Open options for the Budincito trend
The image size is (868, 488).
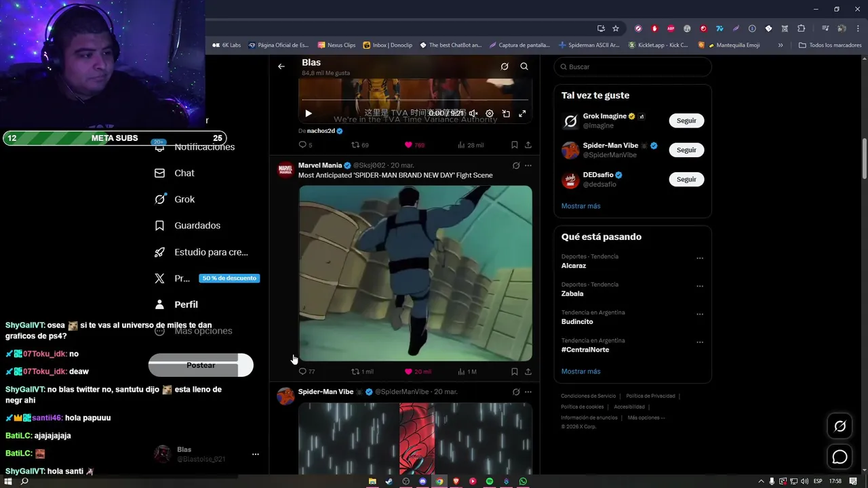700,314
